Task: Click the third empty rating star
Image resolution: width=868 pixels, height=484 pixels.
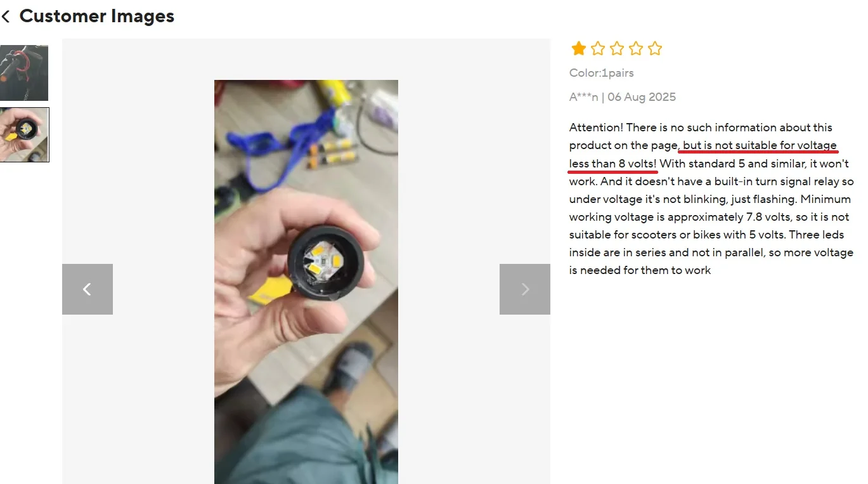Action: tap(617, 48)
